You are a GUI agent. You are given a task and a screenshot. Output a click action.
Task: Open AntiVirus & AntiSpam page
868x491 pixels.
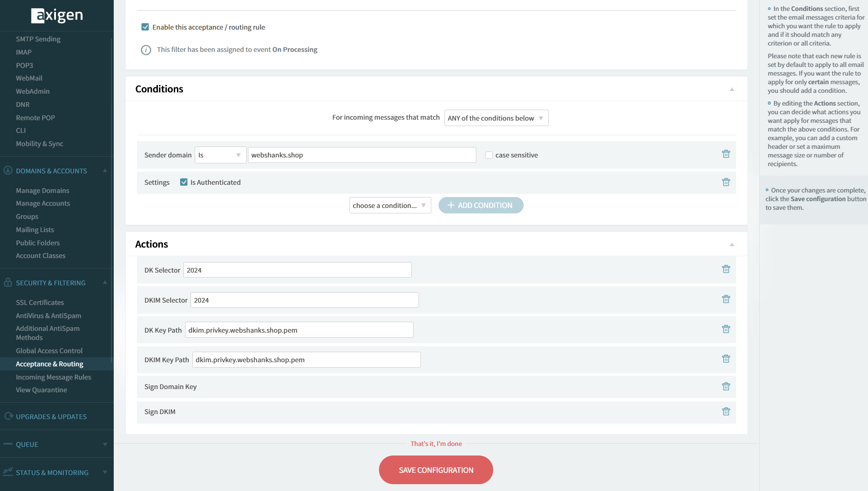coord(49,316)
